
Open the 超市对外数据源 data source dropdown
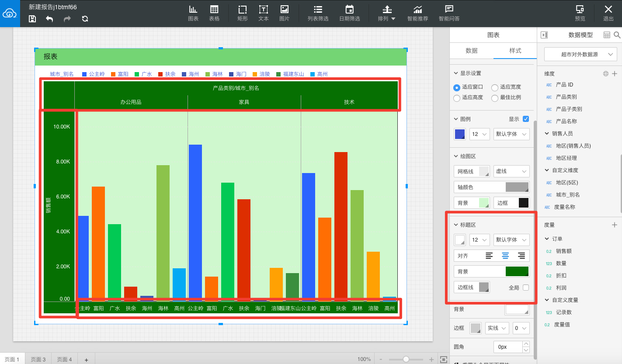coord(580,55)
